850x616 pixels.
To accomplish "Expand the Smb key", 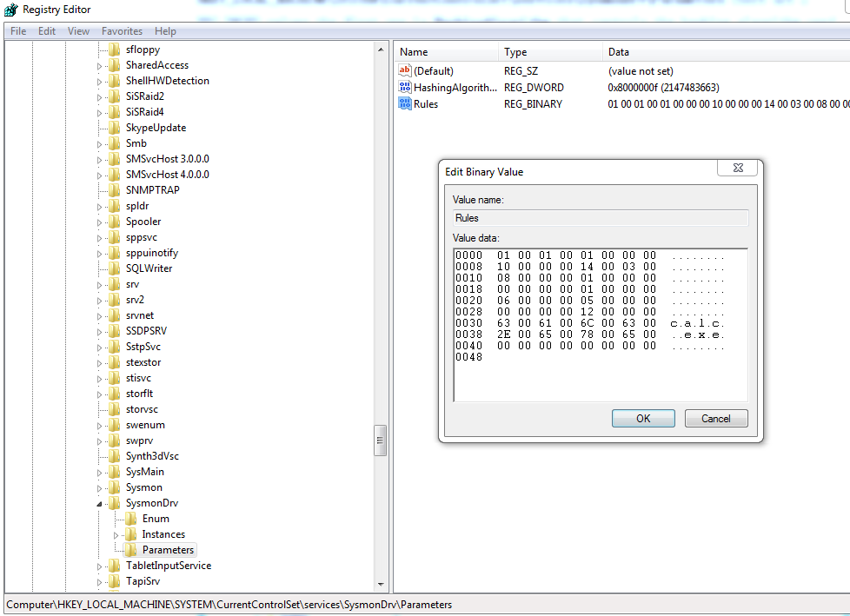I will [x=99, y=144].
